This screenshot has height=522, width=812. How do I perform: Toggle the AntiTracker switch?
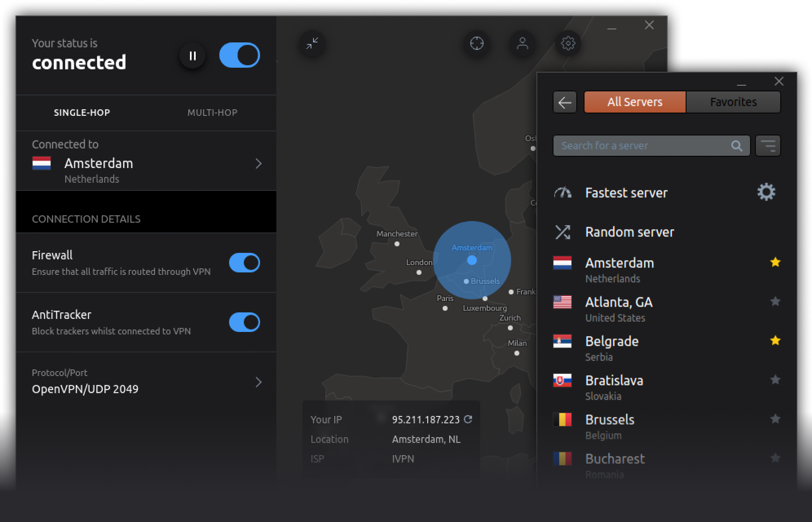tap(244, 322)
